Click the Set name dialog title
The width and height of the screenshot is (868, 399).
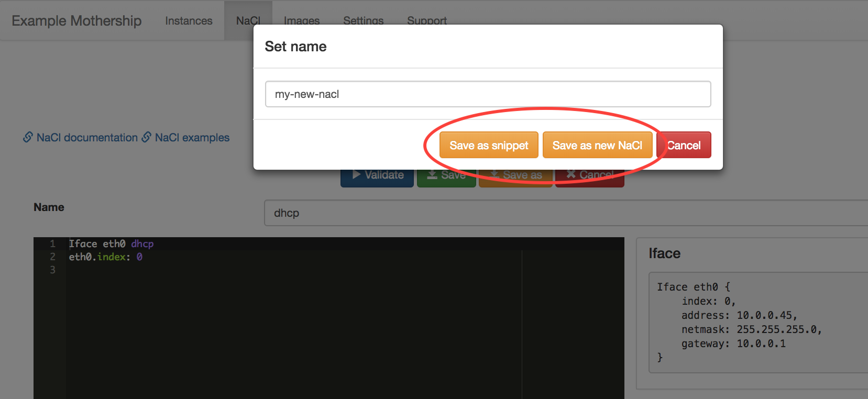[x=295, y=47]
